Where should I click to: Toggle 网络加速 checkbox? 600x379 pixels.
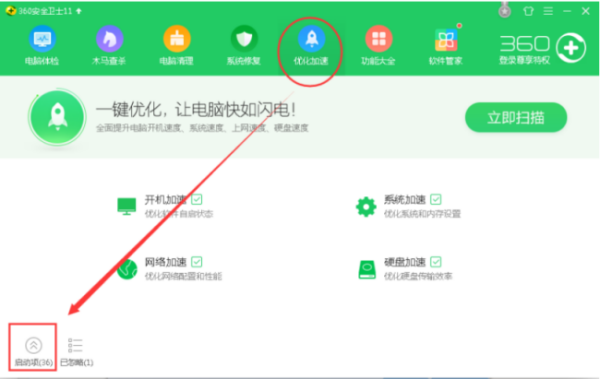coord(197,262)
